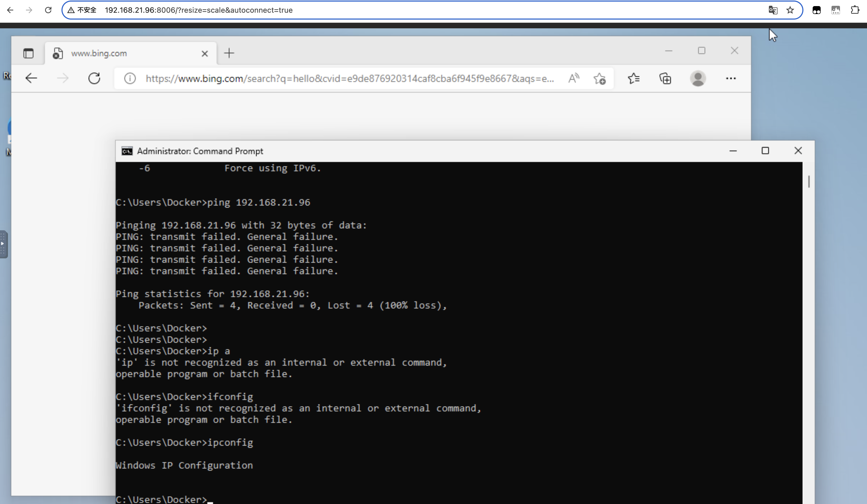Click the Edge address bar URL
The height and width of the screenshot is (504, 867).
pyautogui.click(x=349, y=78)
